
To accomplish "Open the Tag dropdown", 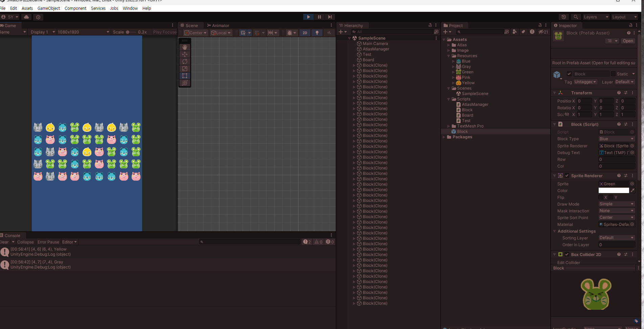I will click(585, 82).
